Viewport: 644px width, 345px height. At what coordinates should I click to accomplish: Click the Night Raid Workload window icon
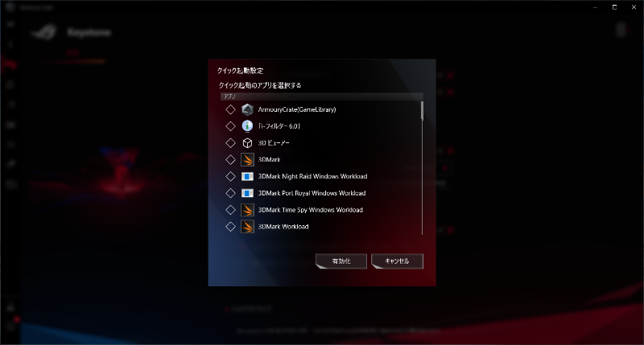tap(247, 176)
